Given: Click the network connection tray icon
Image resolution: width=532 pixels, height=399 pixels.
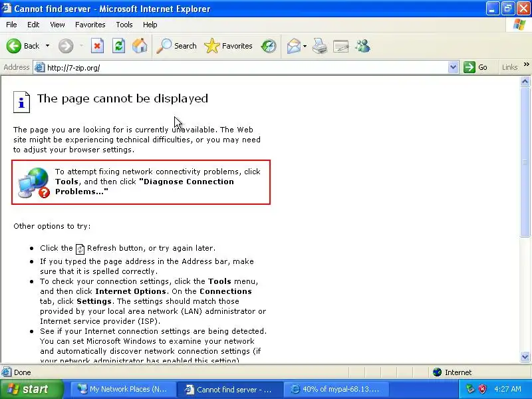Looking at the screenshot, I should 470,389.
